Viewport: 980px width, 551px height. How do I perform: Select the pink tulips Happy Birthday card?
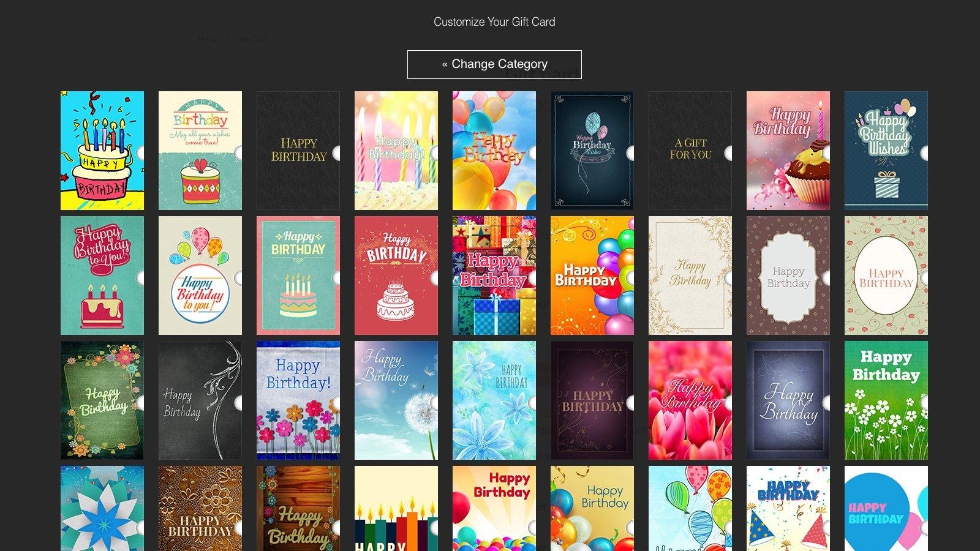tap(690, 400)
